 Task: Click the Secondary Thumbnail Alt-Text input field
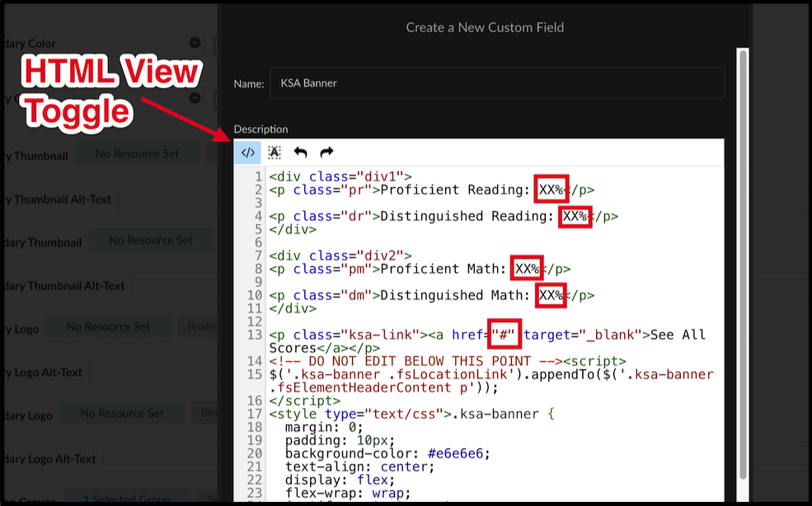pyautogui.click(x=175, y=286)
